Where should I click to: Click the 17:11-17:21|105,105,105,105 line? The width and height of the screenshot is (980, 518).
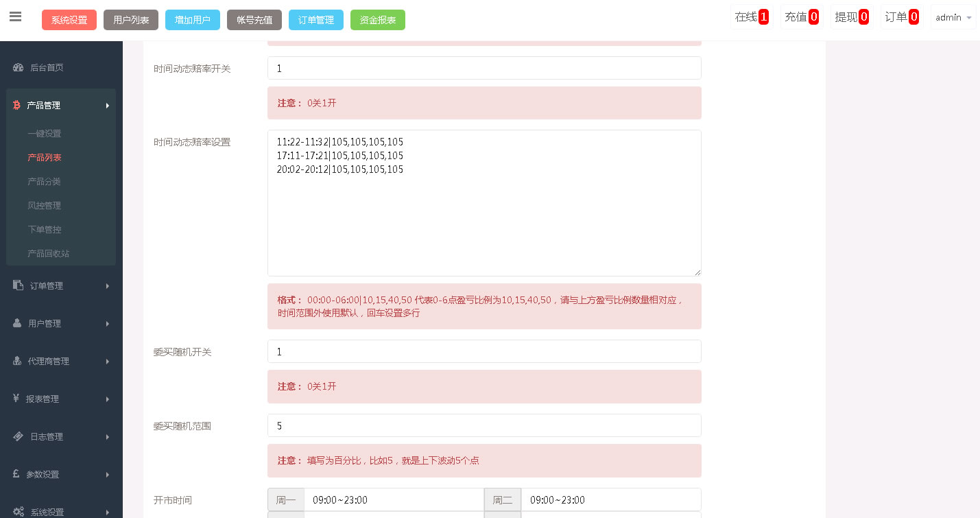point(340,156)
